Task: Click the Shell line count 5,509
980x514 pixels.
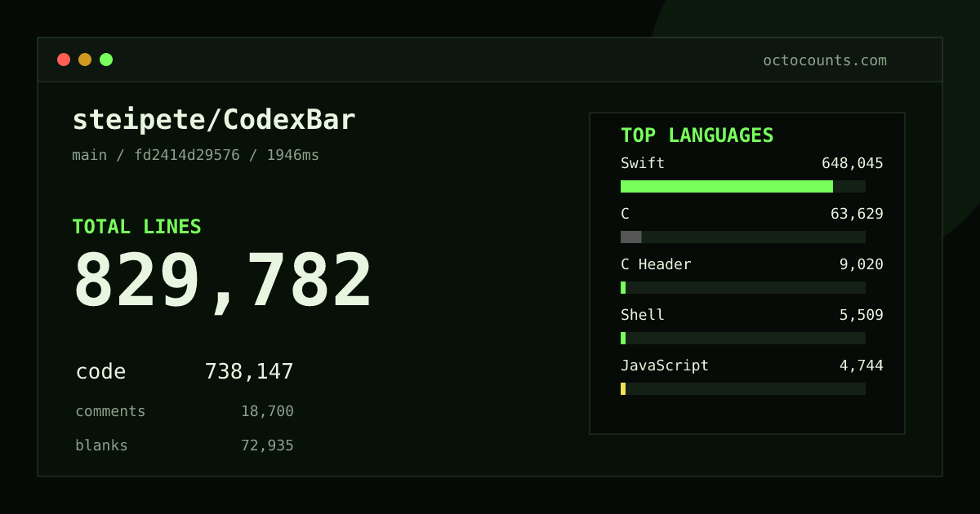Action: pos(862,315)
